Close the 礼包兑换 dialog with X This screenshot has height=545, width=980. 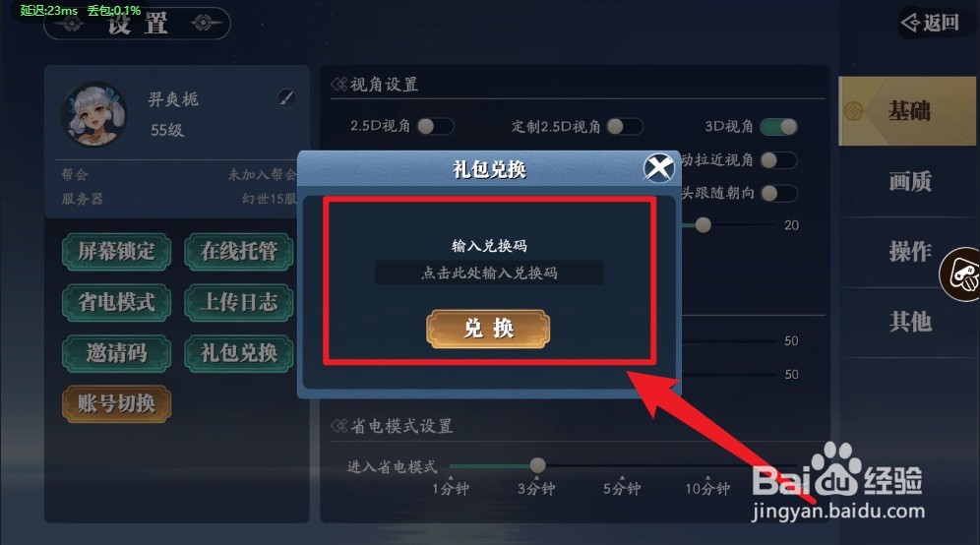(659, 167)
